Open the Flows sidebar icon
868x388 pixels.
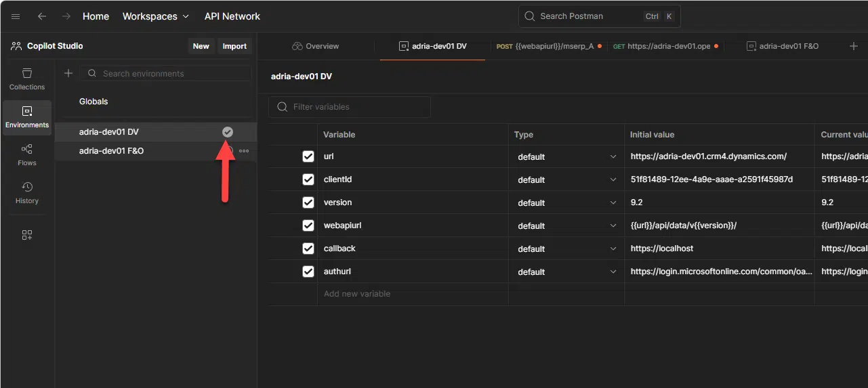click(x=27, y=154)
